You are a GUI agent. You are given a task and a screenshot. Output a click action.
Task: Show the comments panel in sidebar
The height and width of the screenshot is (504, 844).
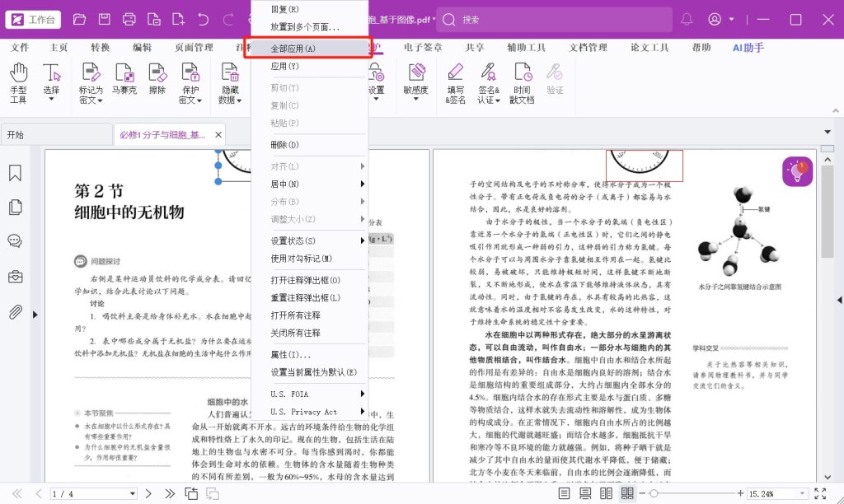pyautogui.click(x=15, y=241)
